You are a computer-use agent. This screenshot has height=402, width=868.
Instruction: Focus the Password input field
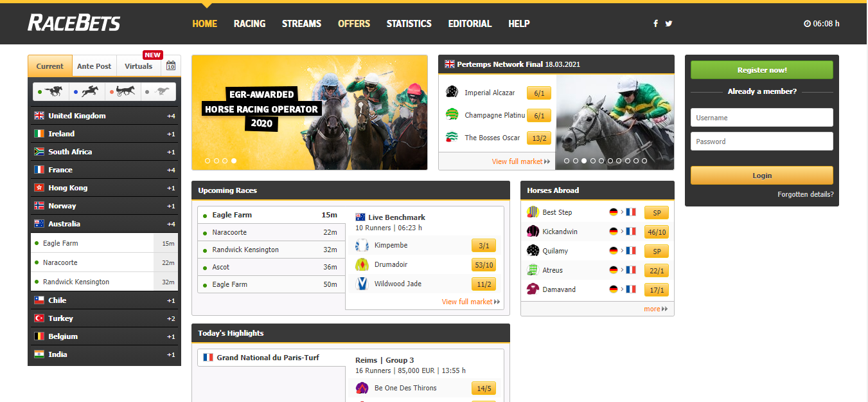(762, 142)
